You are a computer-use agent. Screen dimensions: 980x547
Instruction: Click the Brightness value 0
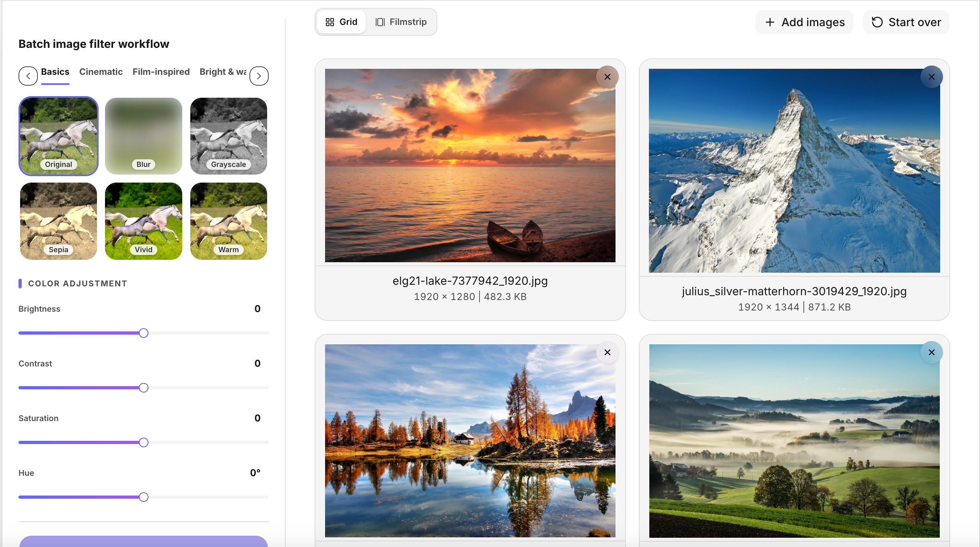(x=257, y=309)
